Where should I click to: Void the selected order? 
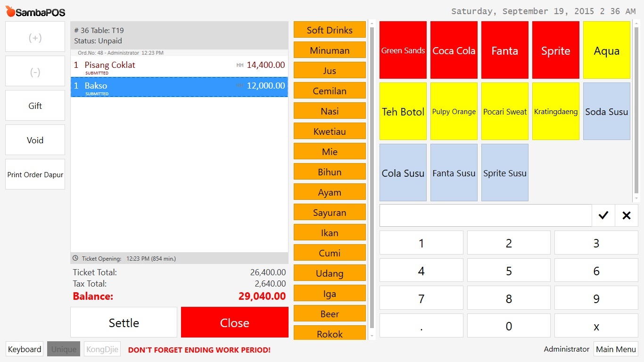[x=35, y=140]
